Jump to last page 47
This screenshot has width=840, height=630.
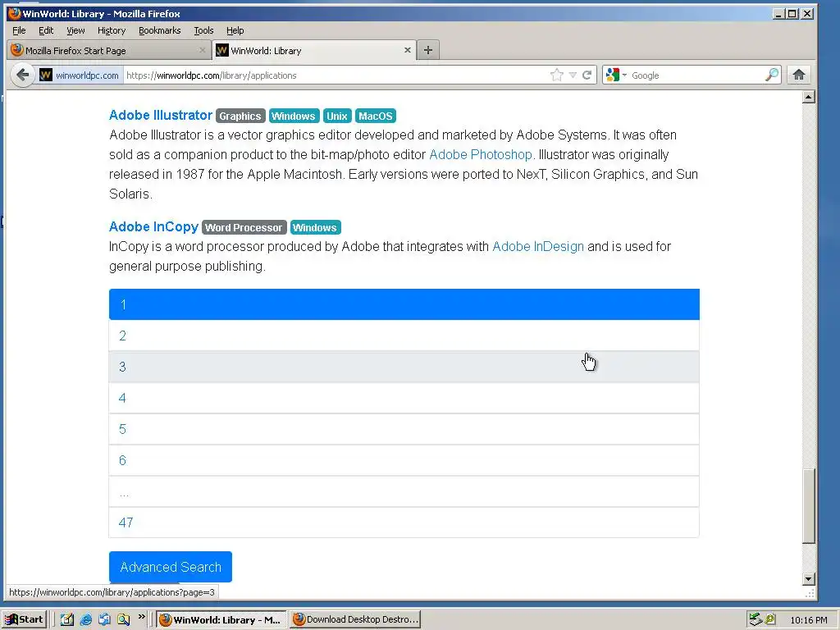(404, 522)
